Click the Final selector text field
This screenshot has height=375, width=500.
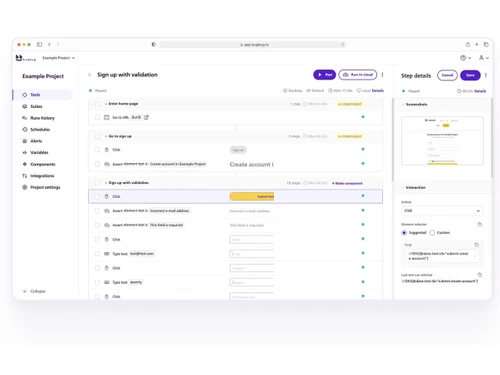442,256
